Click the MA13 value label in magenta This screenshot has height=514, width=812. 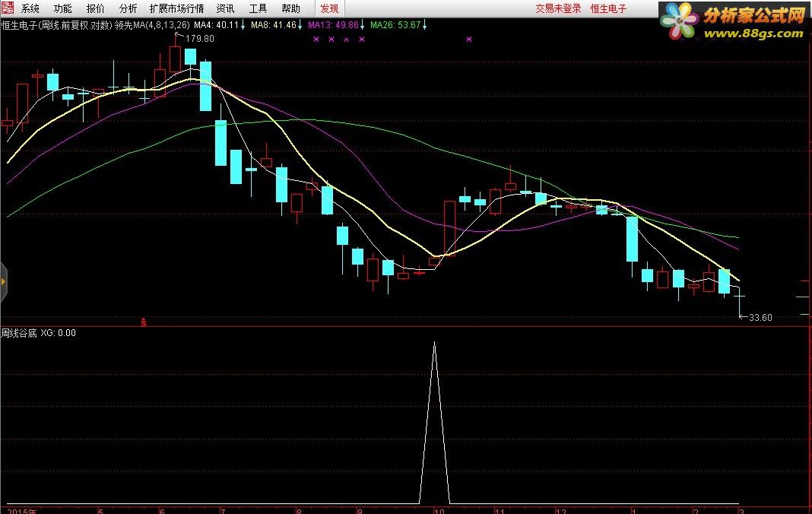[333, 24]
